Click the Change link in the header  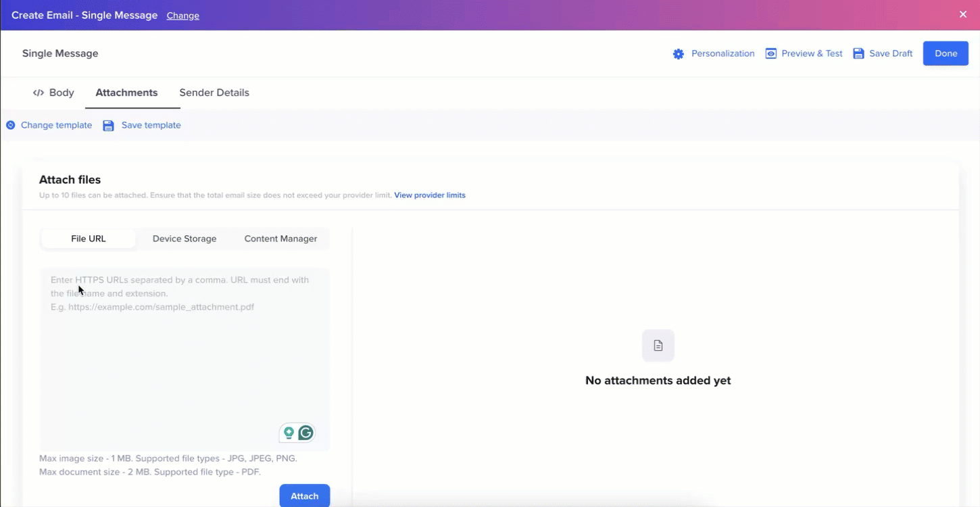(183, 16)
